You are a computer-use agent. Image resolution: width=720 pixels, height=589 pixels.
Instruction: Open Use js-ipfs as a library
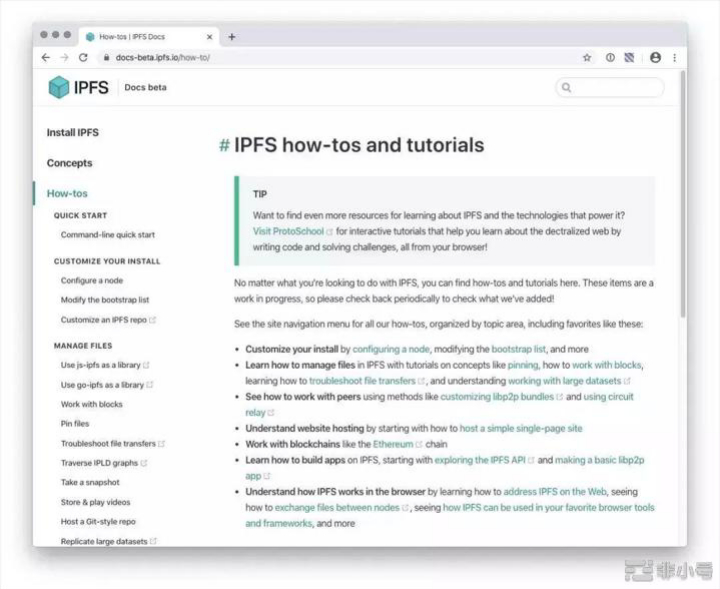click(105, 365)
